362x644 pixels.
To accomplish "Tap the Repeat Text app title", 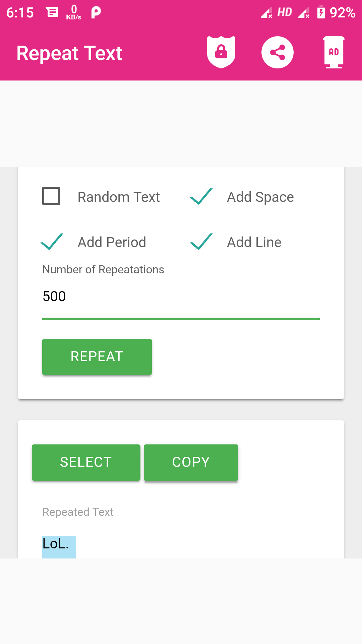I will (x=69, y=53).
